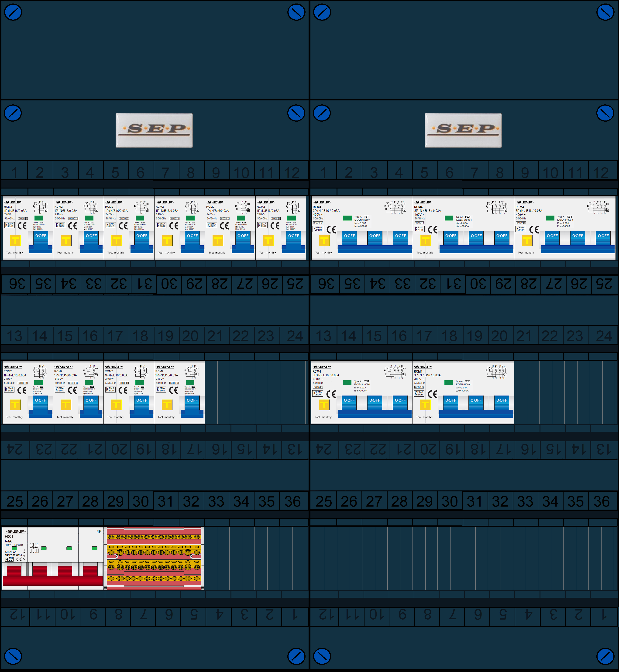619x672 pixels.
Task: Click slot number 12 on the right panel's top strip
Action: (601, 172)
